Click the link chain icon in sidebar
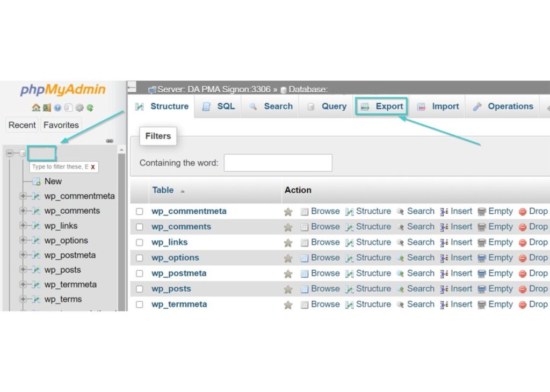The width and height of the screenshot is (550, 392). pos(110,141)
